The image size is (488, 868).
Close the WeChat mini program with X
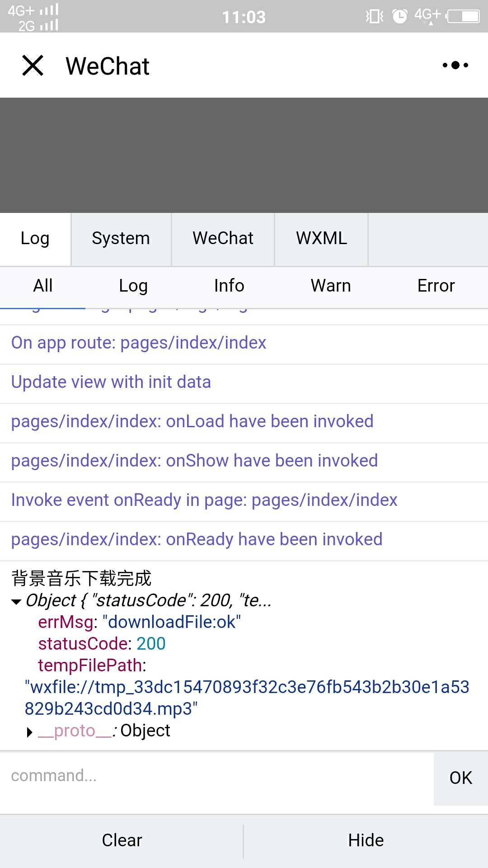click(x=33, y=66)
